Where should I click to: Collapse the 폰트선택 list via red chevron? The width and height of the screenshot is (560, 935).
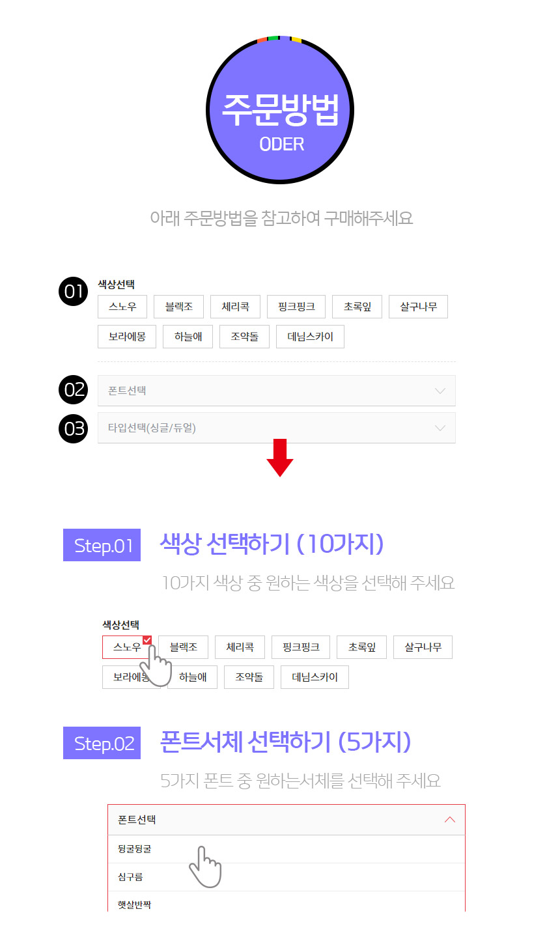point(449,820)
